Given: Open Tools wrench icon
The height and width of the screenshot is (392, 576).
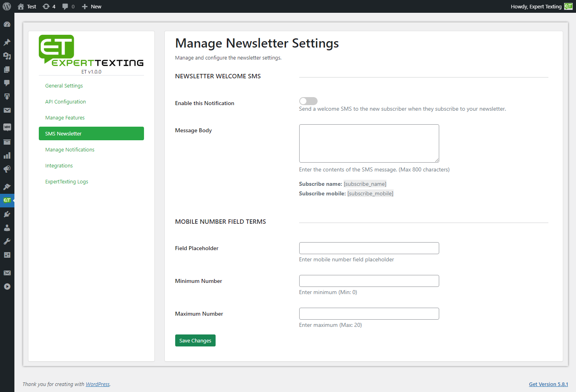Looking at the screenshot, I should pyautogui.click(x=7, y=241).
